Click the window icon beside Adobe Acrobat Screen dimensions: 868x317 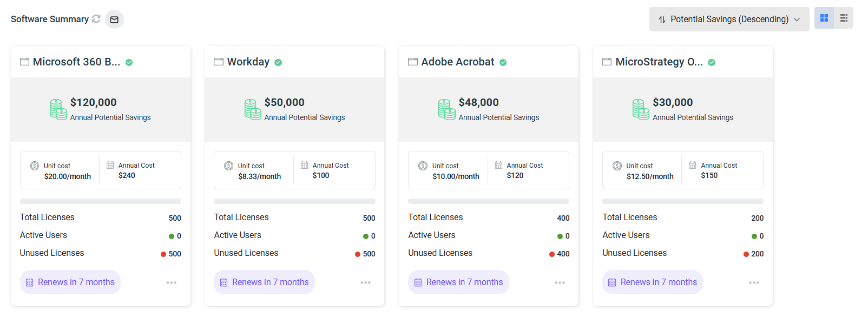(413, 62)
